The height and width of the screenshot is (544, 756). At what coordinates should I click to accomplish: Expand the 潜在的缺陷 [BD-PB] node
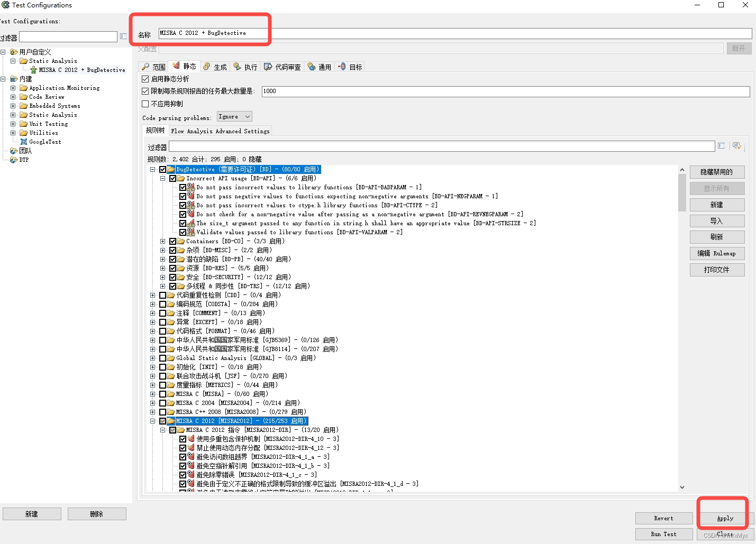(x=162, y=259)
